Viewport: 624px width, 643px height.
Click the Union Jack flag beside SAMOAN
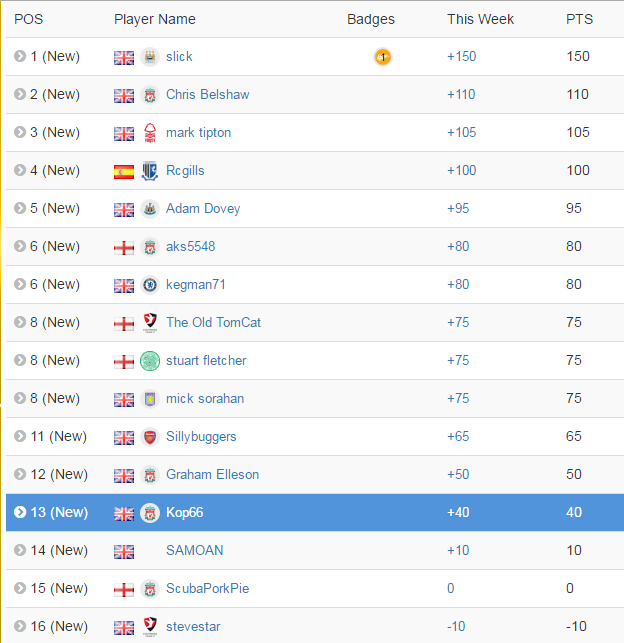pyautogui.click(x=124, y=552)
